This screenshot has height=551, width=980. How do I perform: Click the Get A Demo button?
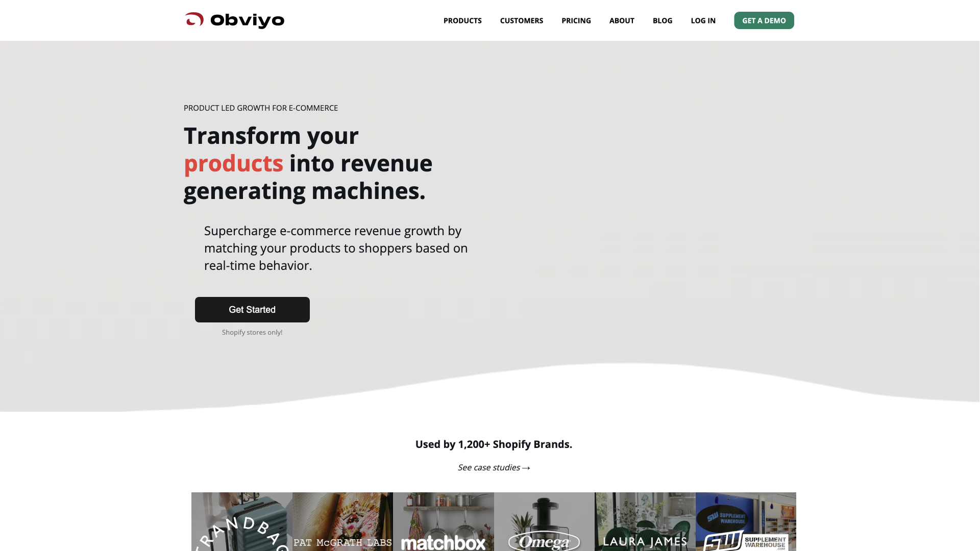tap(764, 20)
